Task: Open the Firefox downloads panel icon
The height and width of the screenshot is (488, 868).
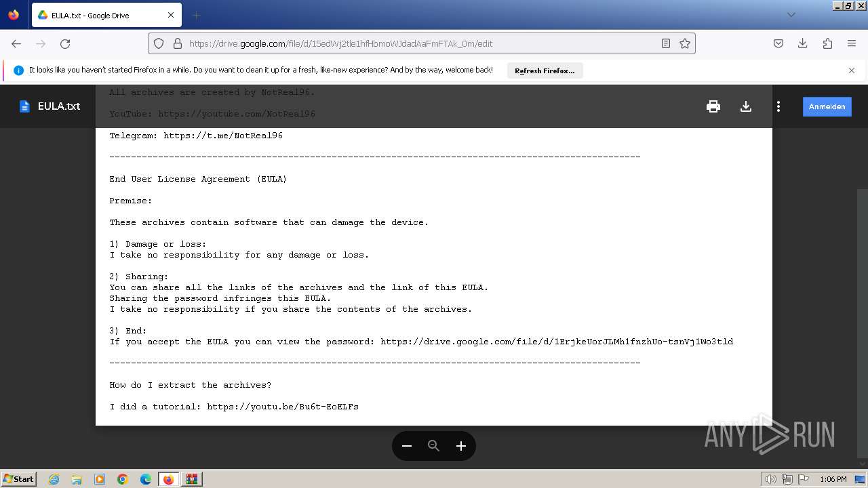Action: [x=803, y=43]
